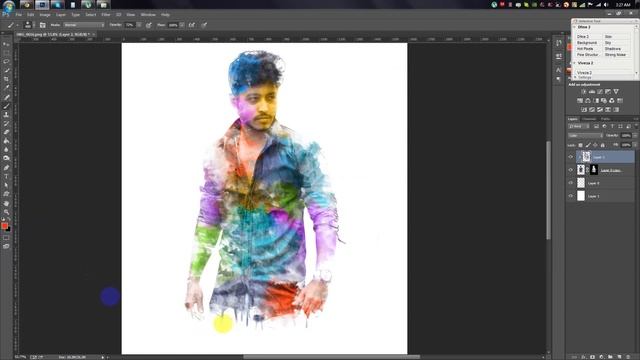Select the Path Selection tool
Screen dimensions: 640x360
6,185
